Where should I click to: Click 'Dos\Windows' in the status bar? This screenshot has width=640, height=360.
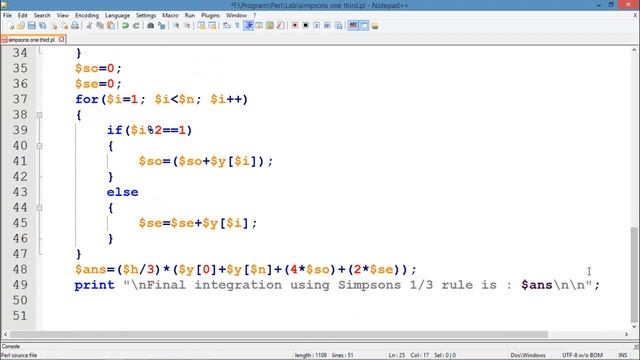pyautogui.click(x=528, y=355)
